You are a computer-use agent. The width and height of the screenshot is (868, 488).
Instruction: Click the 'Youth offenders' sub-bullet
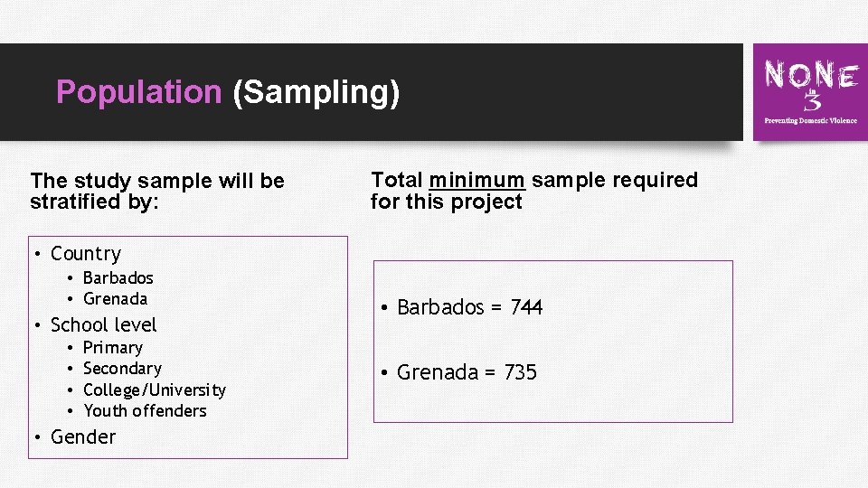[x=145, y=410]
